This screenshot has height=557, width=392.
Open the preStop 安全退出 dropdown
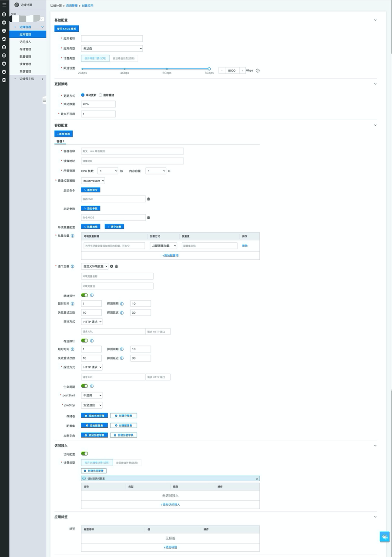[92, 405]
